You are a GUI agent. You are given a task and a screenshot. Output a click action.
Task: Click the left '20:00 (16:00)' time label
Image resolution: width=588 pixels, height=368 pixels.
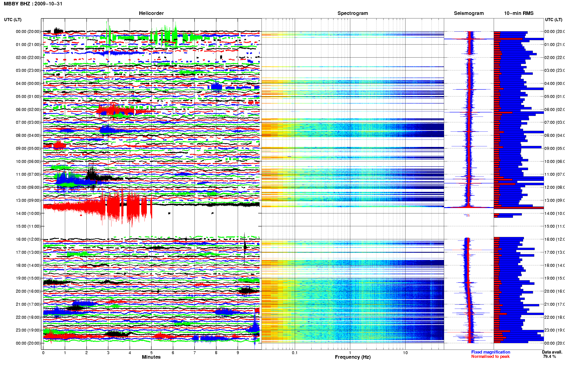point(28,291)
